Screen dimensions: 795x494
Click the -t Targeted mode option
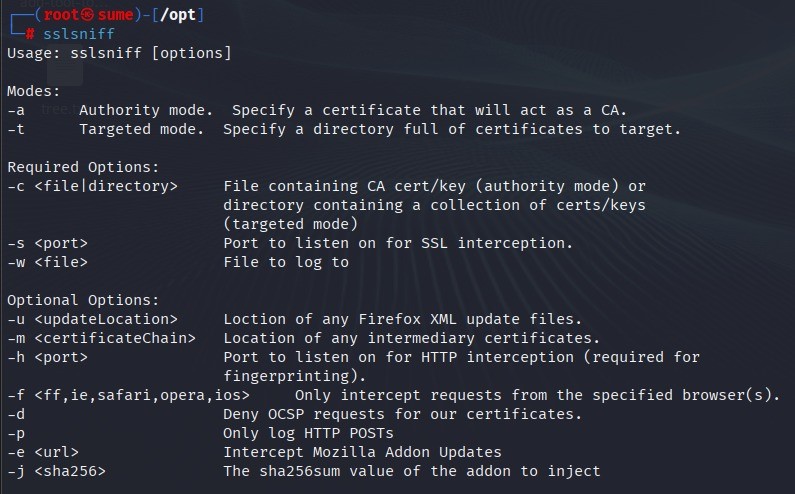pos(344,129)
